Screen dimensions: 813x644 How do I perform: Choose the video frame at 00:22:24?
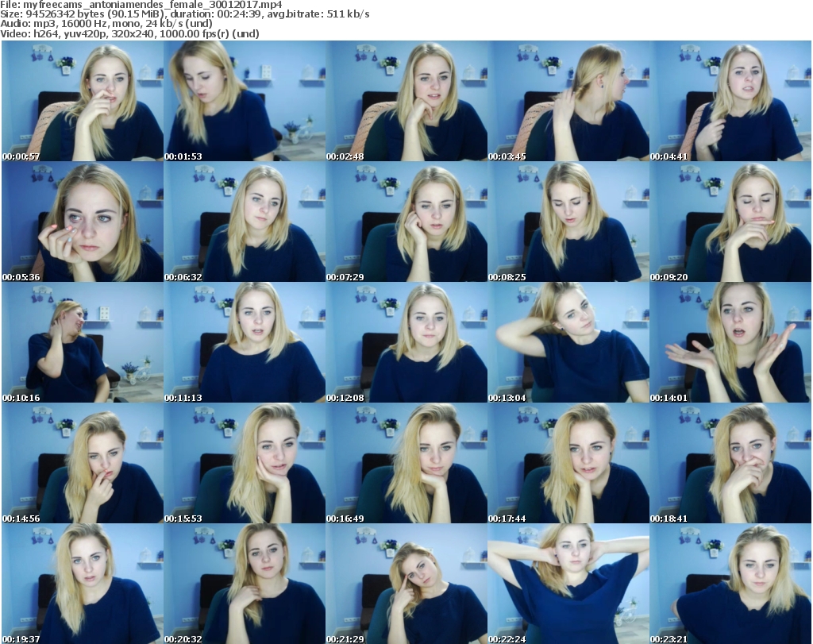pyautogui.click(x=568, y=584)
